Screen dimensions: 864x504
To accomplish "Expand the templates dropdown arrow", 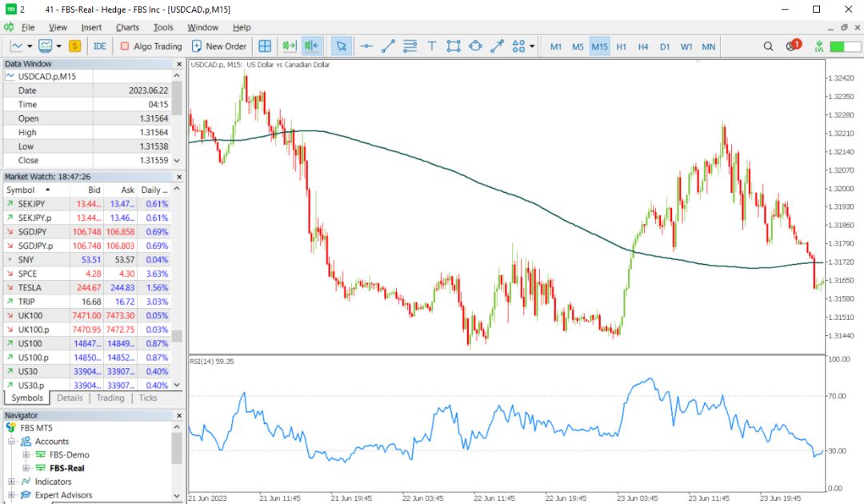I will [58, 46].
